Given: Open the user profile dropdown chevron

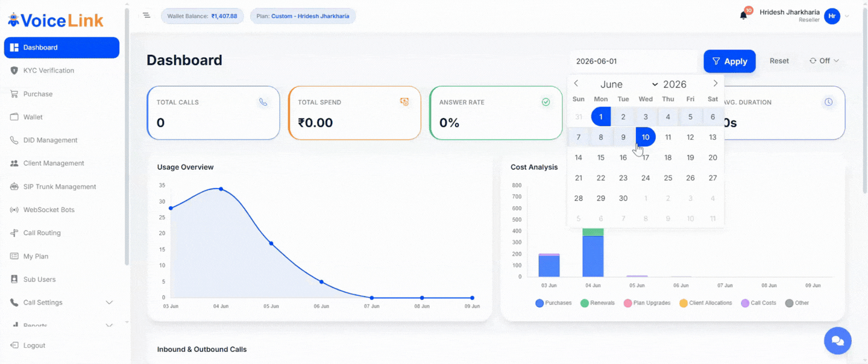Looking at the screenshot, I should point(847,16).
